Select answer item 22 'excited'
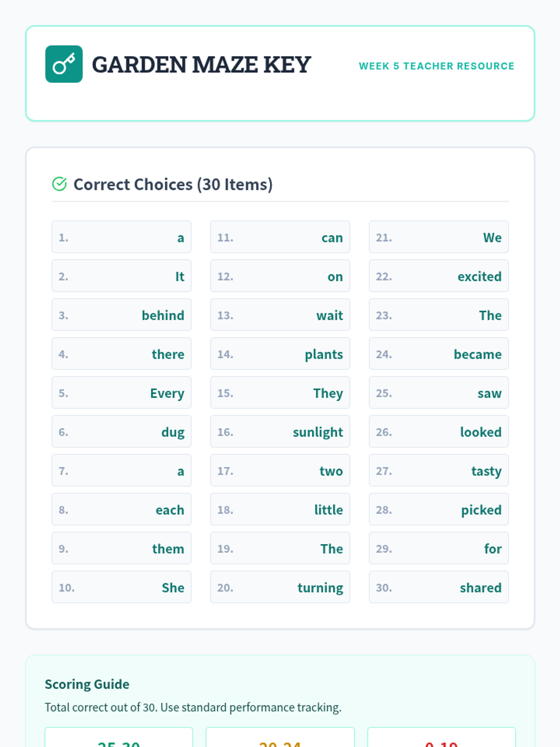560x747 pixels. tap(439, 276)
